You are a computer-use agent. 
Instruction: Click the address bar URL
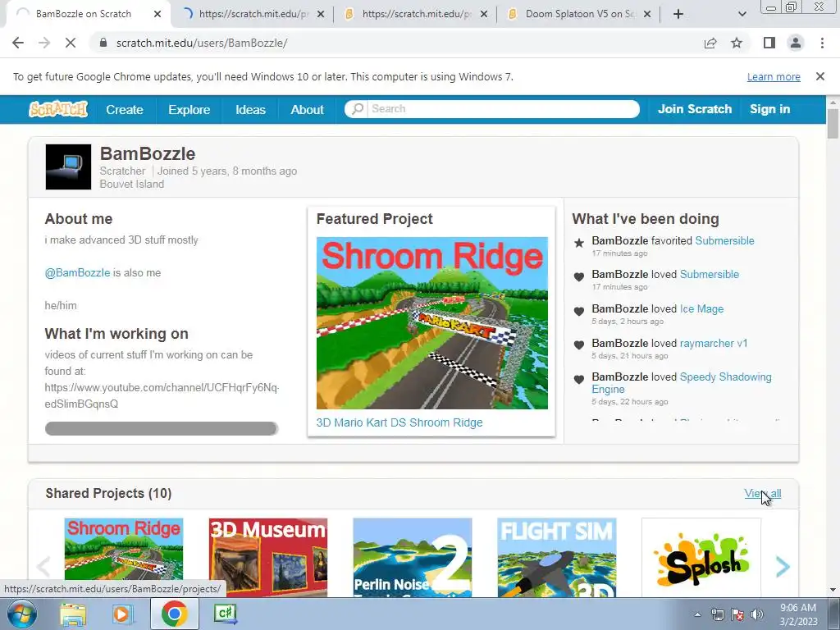coord(202,43)
